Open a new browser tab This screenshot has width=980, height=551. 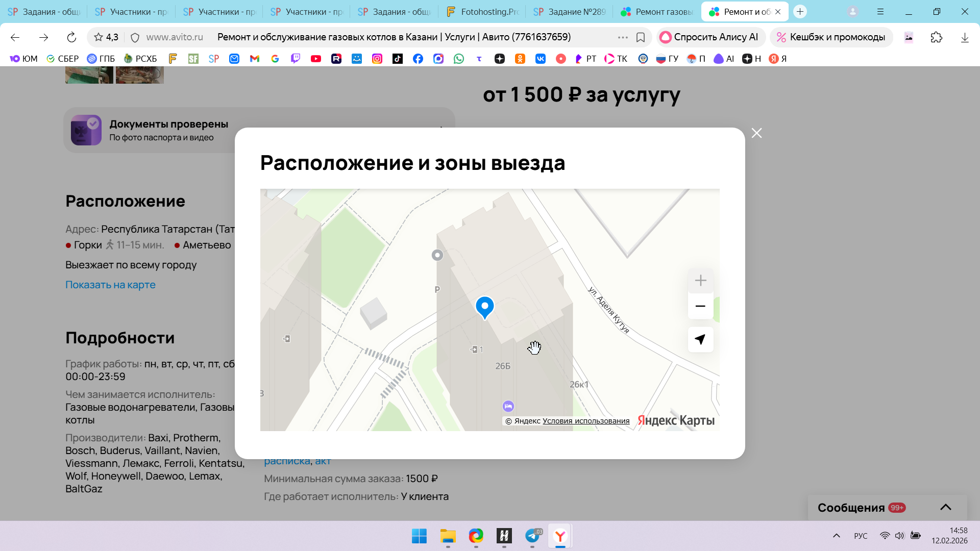click(800, 12)
